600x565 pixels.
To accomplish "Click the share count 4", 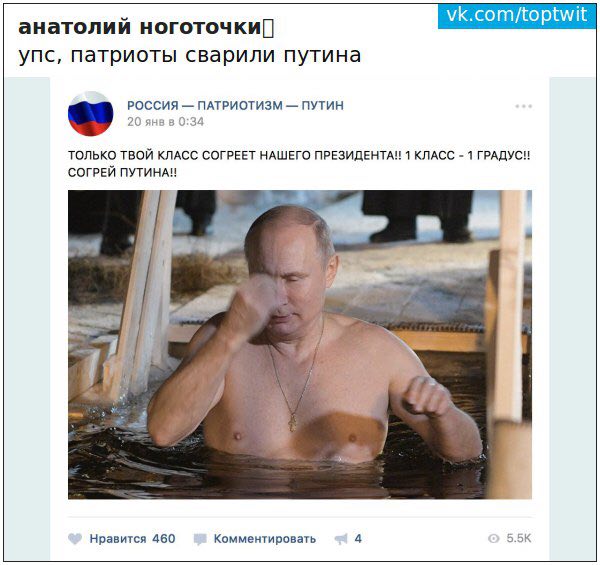I will (x=358, y=539).
